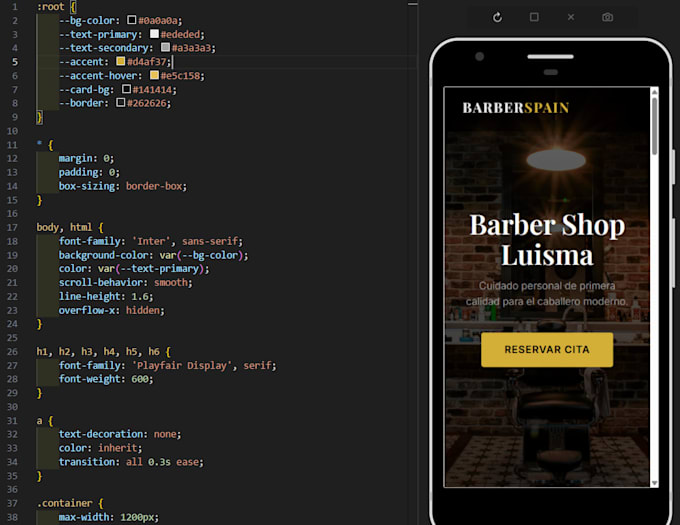Click the .container selector
This screenshot has width=680, height=525.
click(x=65, y=503)
